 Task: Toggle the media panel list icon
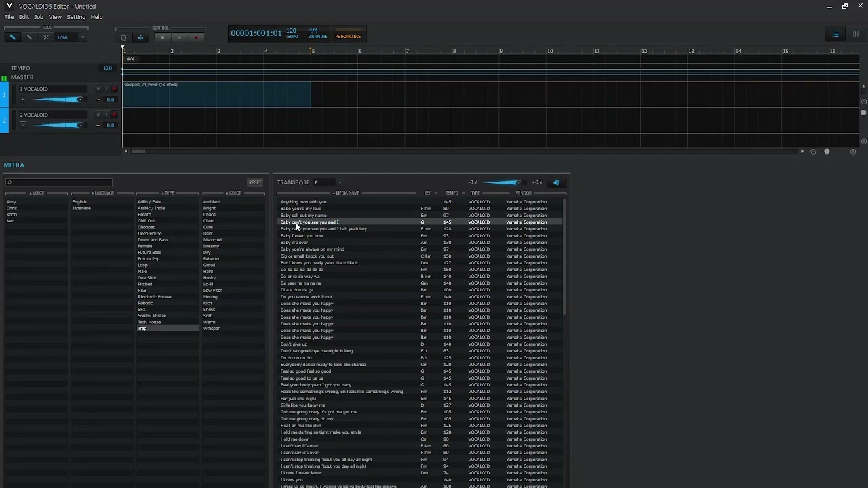tap(835, 34)
